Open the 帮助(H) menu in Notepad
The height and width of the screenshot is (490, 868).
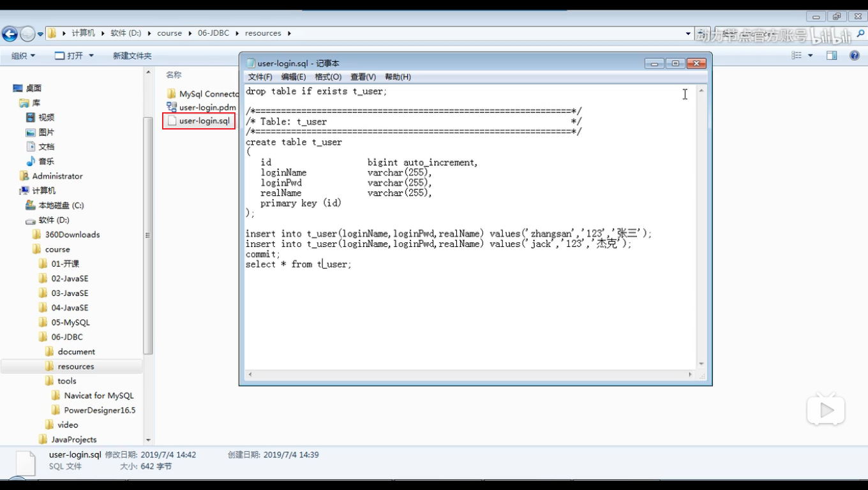coord(398,77)
